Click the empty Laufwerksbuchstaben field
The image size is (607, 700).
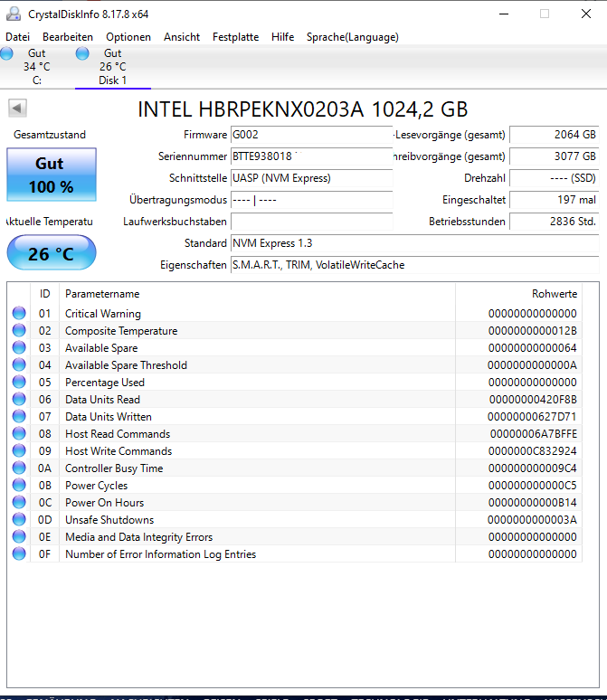[311, 222]
